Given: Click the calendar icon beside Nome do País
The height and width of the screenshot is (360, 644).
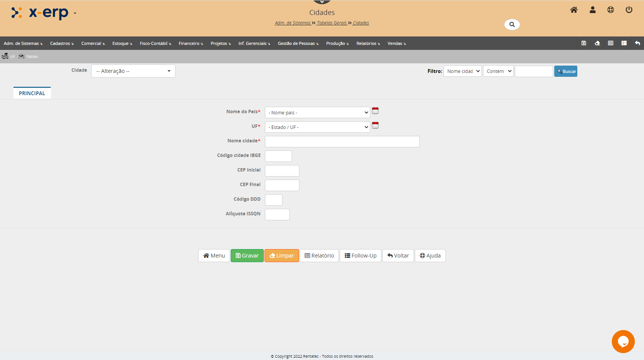Looking at the screenshot, I should (375, 111).
